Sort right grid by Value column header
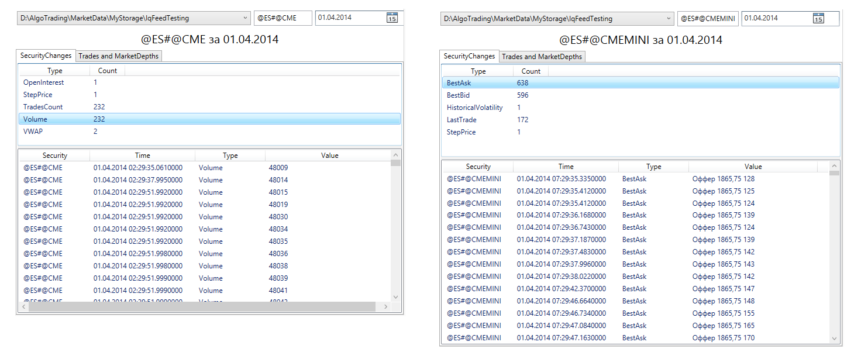This screenshot has height=359, width=868. pos(753,167)
